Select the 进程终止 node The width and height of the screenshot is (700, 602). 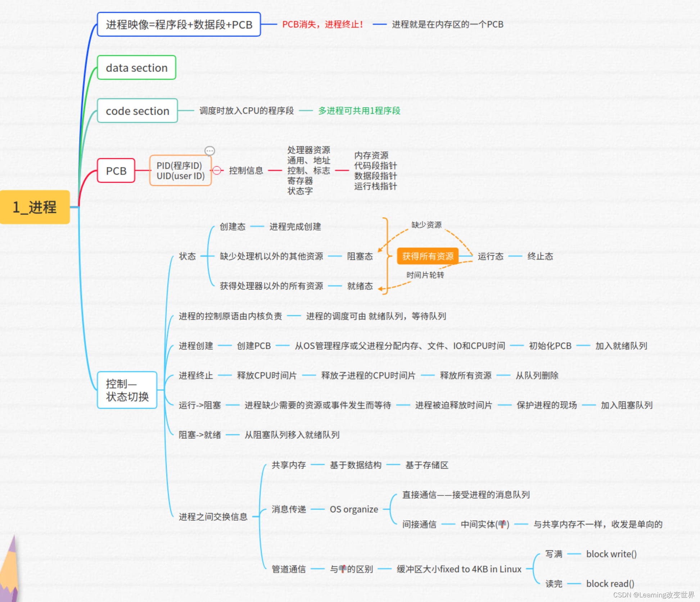coord(196,375)
